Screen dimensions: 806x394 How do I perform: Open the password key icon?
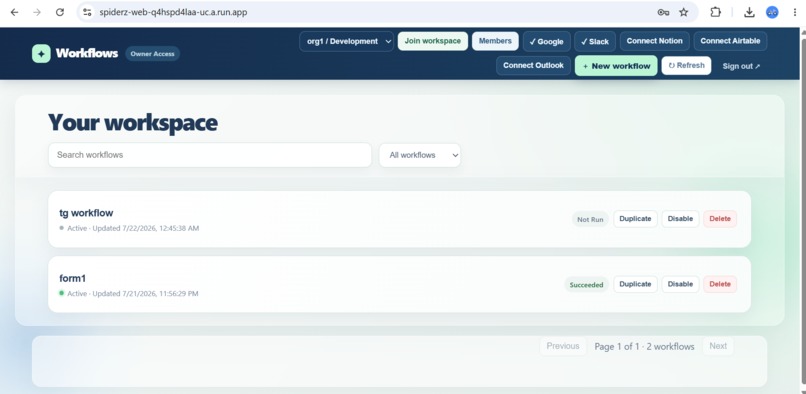663,12
